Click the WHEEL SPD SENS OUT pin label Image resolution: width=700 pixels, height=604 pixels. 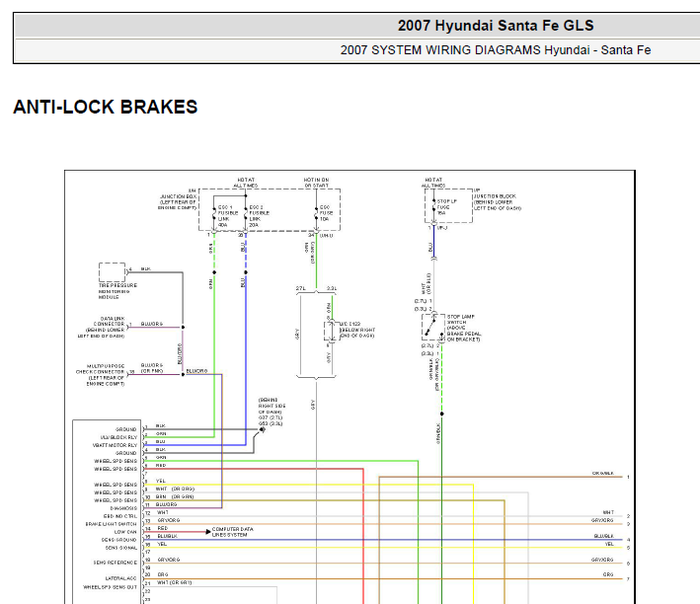[111, 587]
